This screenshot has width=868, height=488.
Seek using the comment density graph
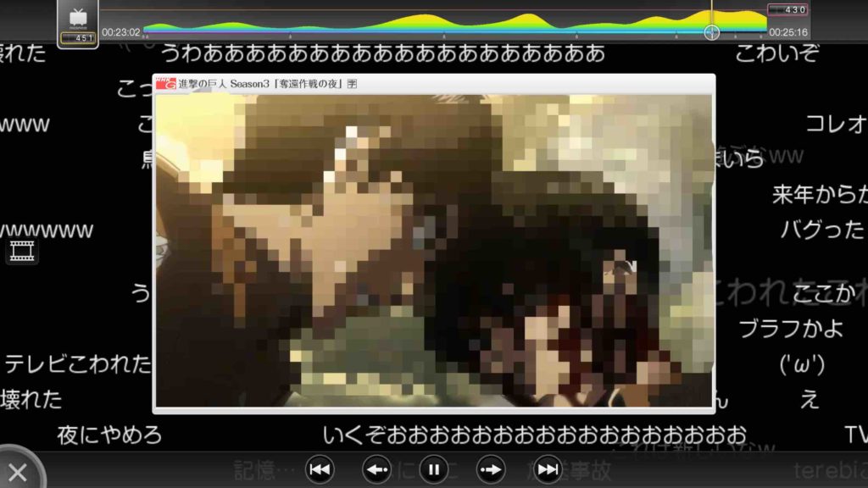coord(455,23)
